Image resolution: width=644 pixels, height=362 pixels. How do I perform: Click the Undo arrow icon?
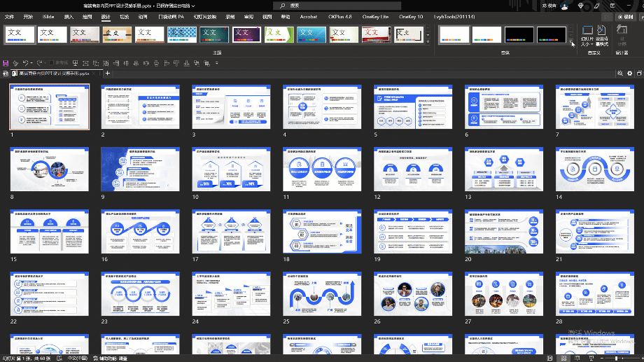pos(25,63)
